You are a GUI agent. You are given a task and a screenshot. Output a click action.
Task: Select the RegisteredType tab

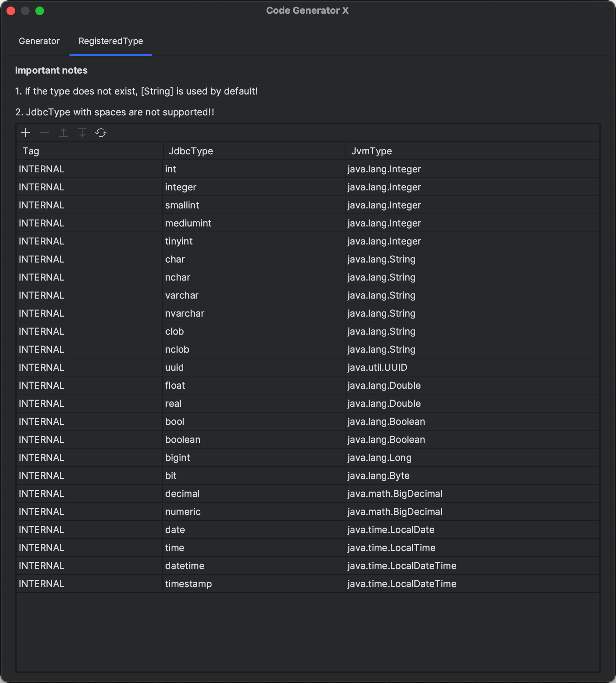tap(111, 41)
